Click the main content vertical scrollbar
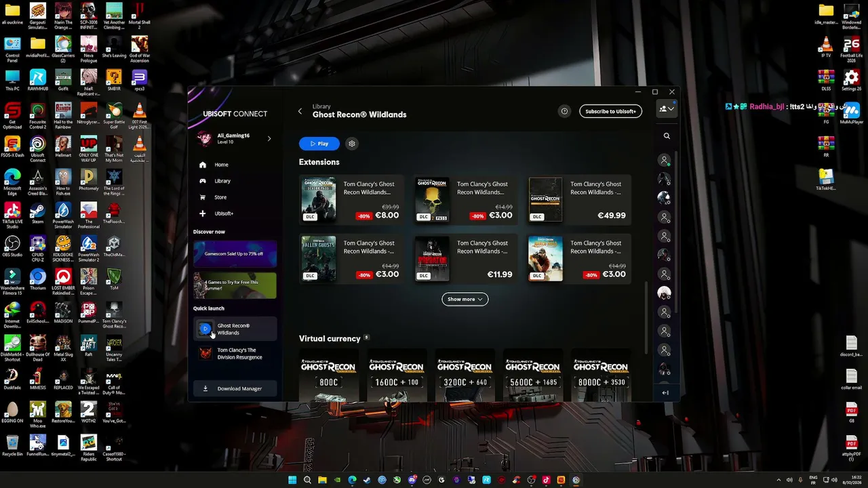 point(645,317)
